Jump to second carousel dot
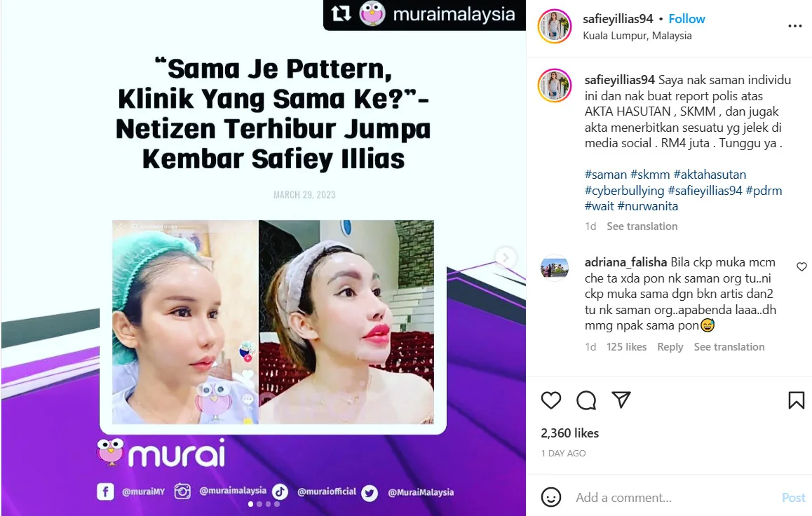The image size is (812, 516). (259, 504)
